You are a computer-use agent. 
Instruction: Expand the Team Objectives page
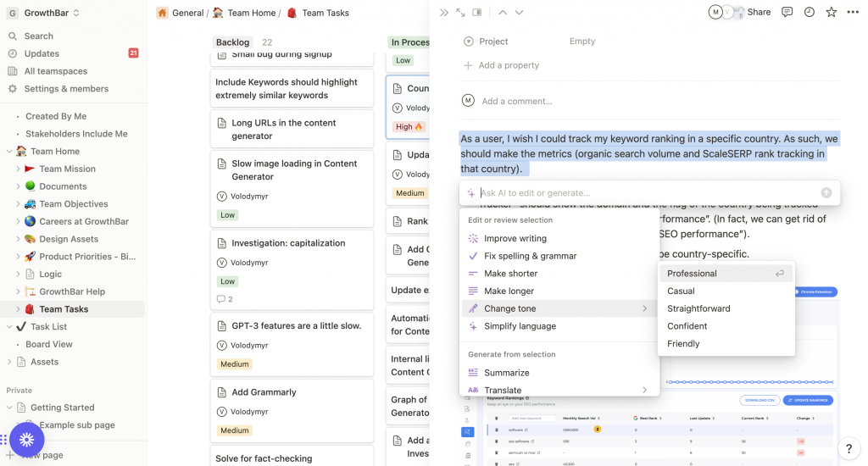[18, 204]
